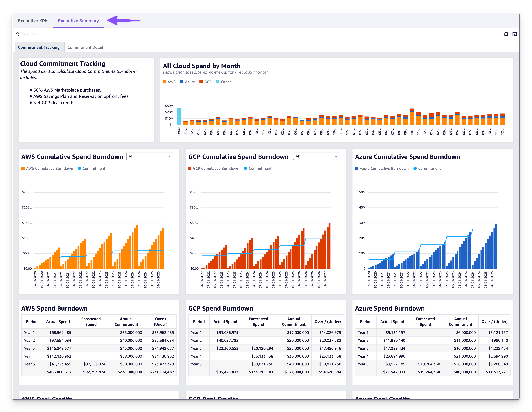Open the Commitment Detail sheet tab
This screenshot has height=412, width=532.
85,47
